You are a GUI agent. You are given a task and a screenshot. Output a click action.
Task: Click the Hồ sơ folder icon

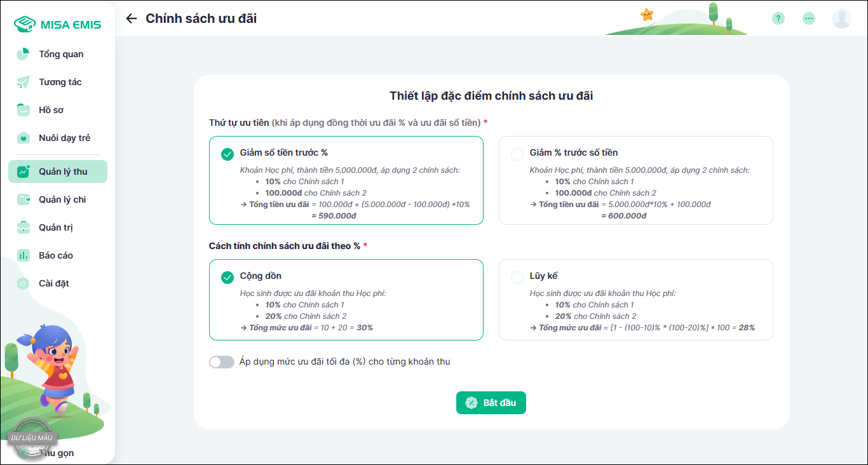(24, 110)
